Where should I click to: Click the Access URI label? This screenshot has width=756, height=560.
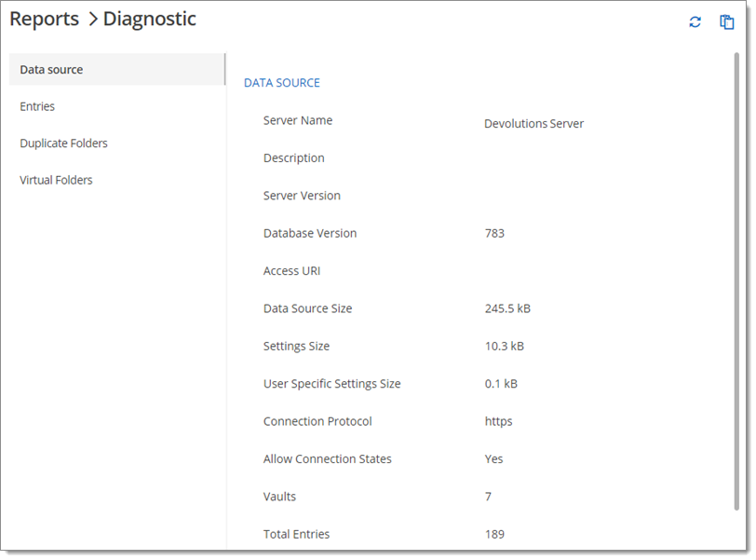click(x=291, y=271)
